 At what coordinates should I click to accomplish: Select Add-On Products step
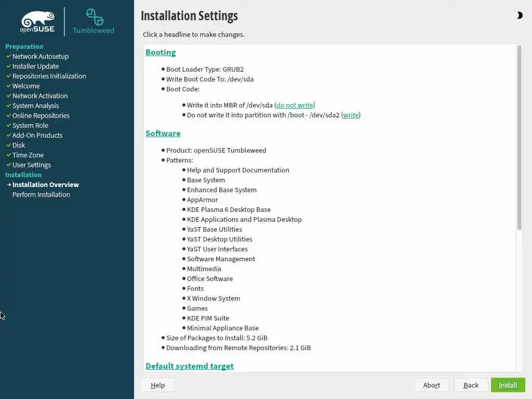point(37,135)
